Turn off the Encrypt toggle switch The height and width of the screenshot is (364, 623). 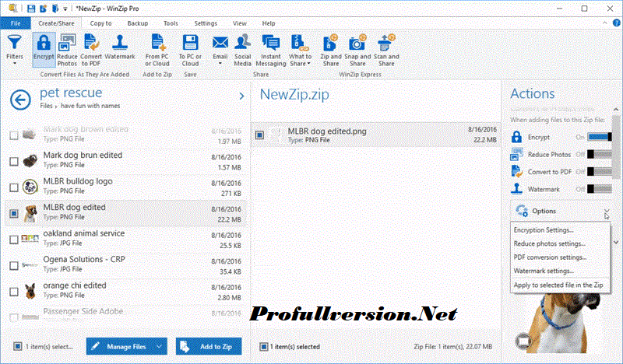click(x=600, y=137)
